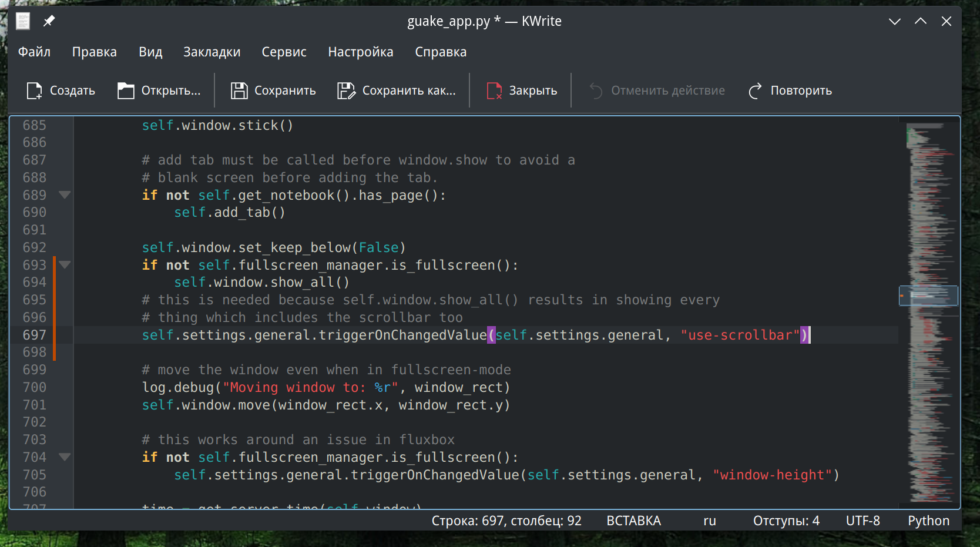980x547 pixels.
Task: Click the Открыть folder icon
Action: (126, 90)
